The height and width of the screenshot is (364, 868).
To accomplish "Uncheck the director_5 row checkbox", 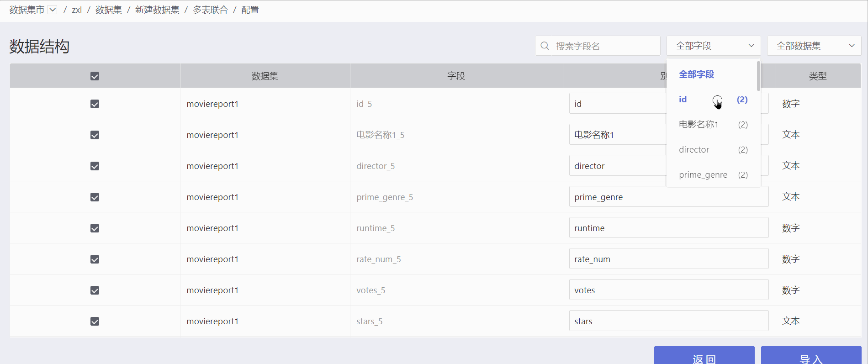I will click(95, 166).
